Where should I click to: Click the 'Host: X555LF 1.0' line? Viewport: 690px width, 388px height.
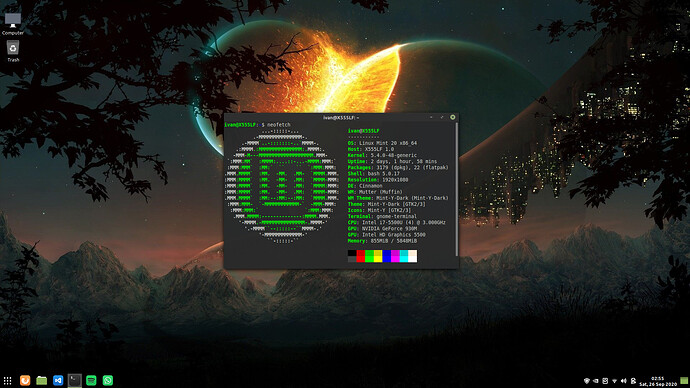371,149
